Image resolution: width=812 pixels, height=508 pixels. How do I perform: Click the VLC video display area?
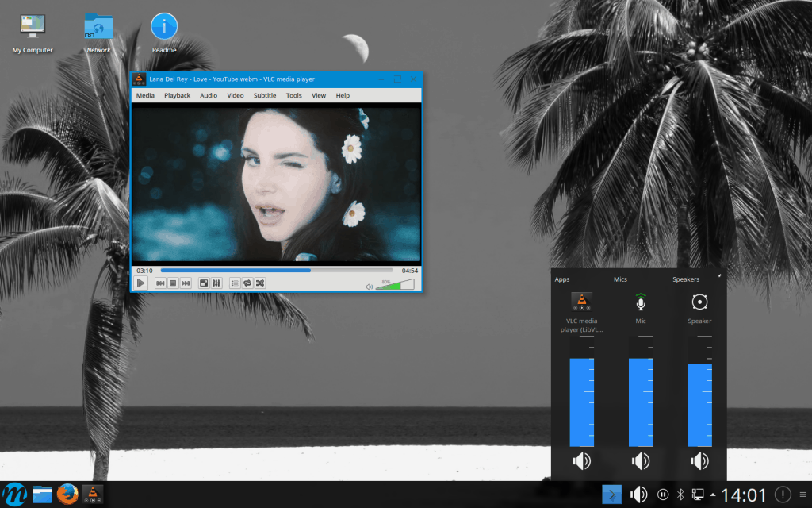tap(277, 184)
